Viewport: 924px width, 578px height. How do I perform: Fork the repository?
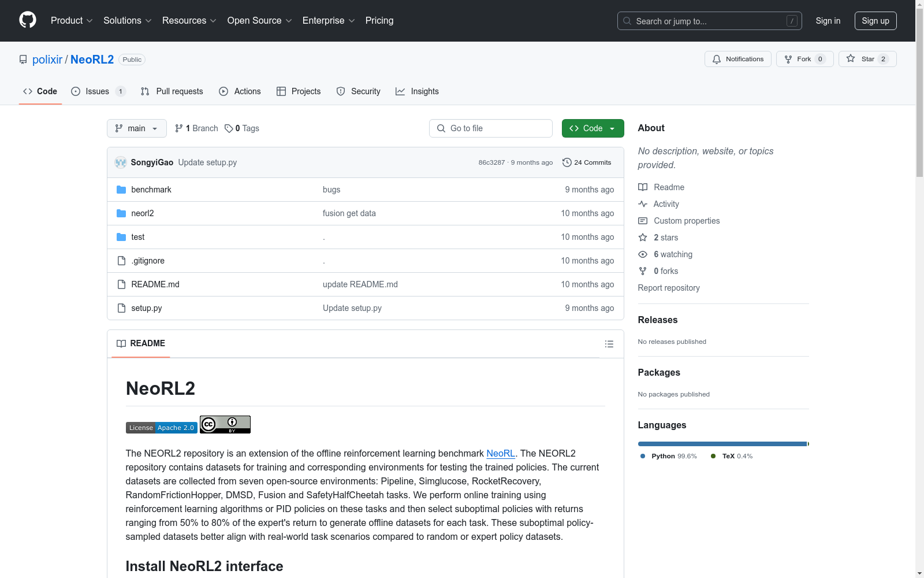click(x=805, y=59)
